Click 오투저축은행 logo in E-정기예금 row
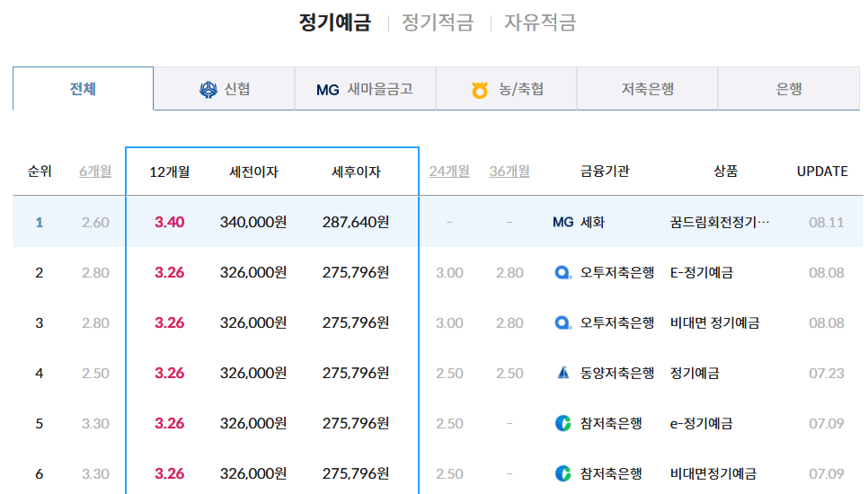Viewport: 868px width, 494px height. point(563,273)
